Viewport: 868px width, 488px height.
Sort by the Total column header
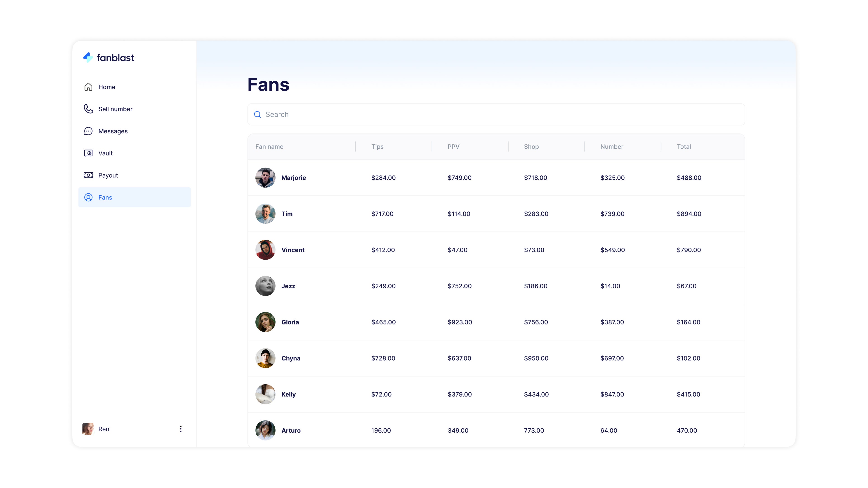pos(683,146)
